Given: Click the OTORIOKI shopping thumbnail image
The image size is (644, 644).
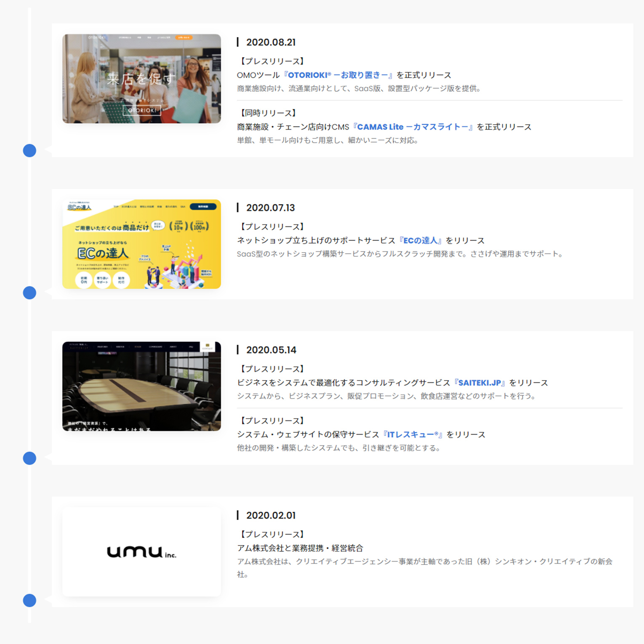Looking at the screenshot, I should (x=141, y=79).
